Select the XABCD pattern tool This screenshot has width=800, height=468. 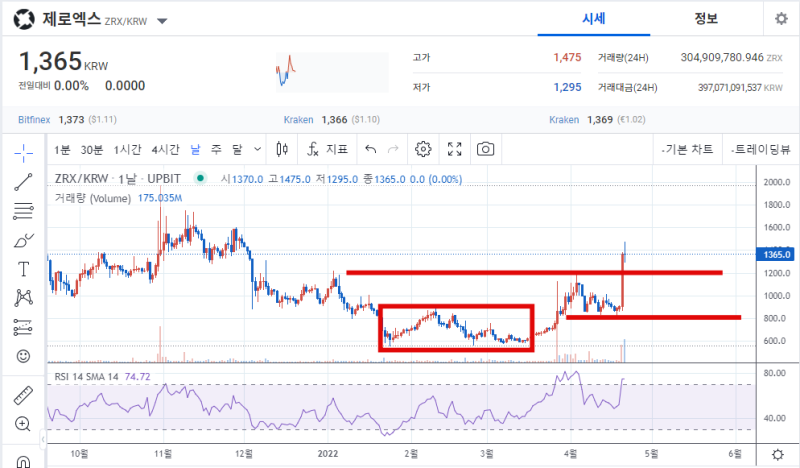(23, 298)
